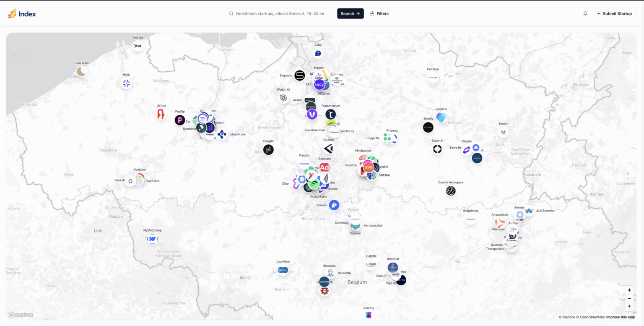Click the zoom-in plus control on map
644x326 pixels.
click(629, 290)
